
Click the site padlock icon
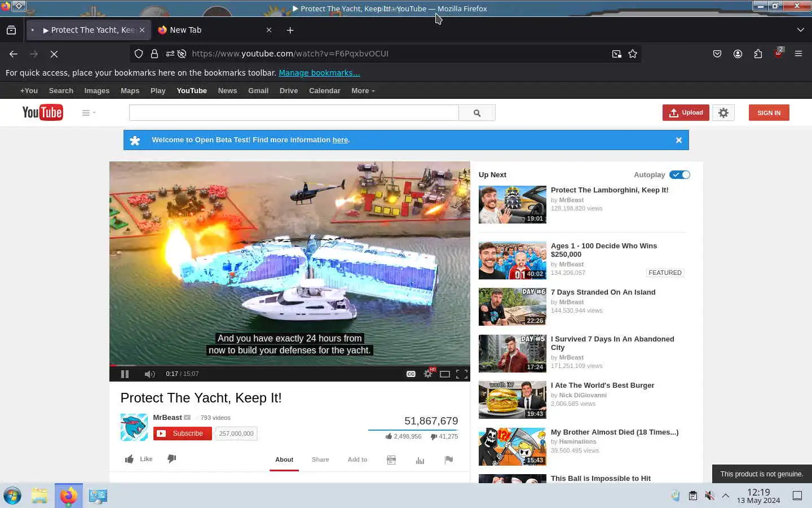155,54
